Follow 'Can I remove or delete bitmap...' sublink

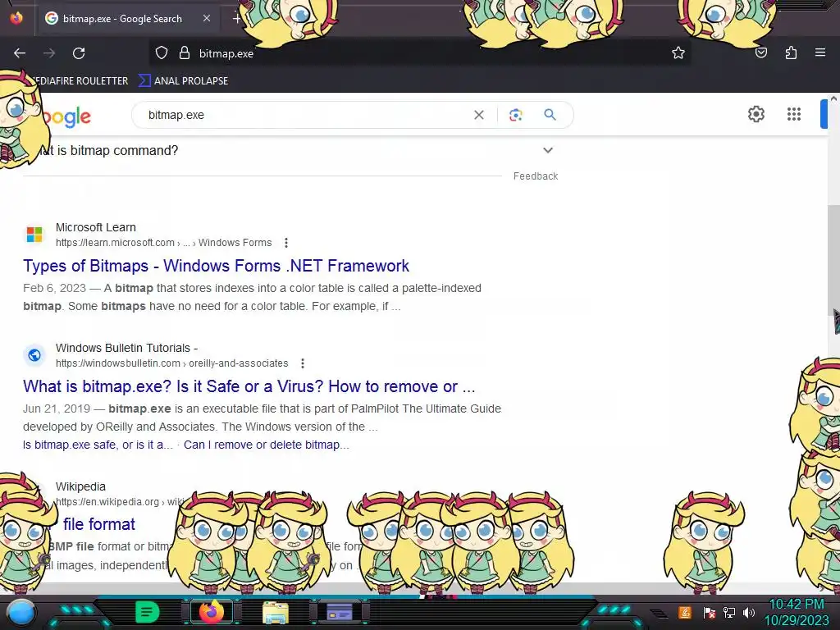pyautogui.click(x=267, y=445)
